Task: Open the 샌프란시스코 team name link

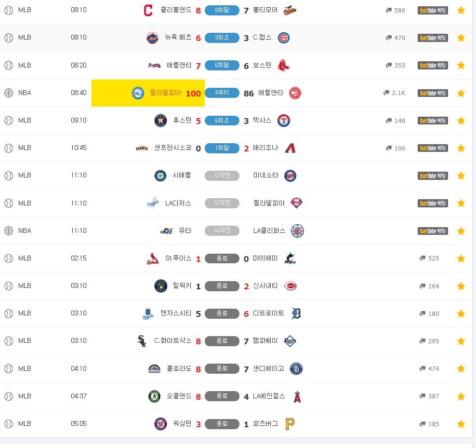Action: [x=173, y=148]
